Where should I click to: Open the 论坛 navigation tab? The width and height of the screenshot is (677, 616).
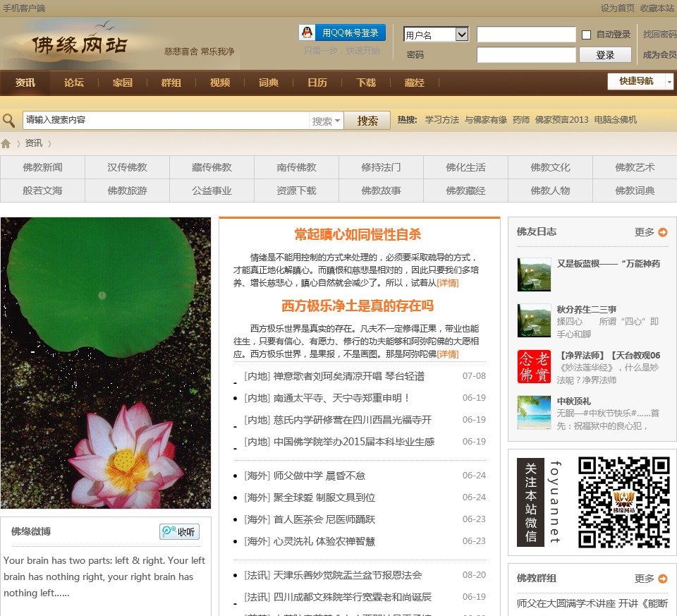click(74, 83)
